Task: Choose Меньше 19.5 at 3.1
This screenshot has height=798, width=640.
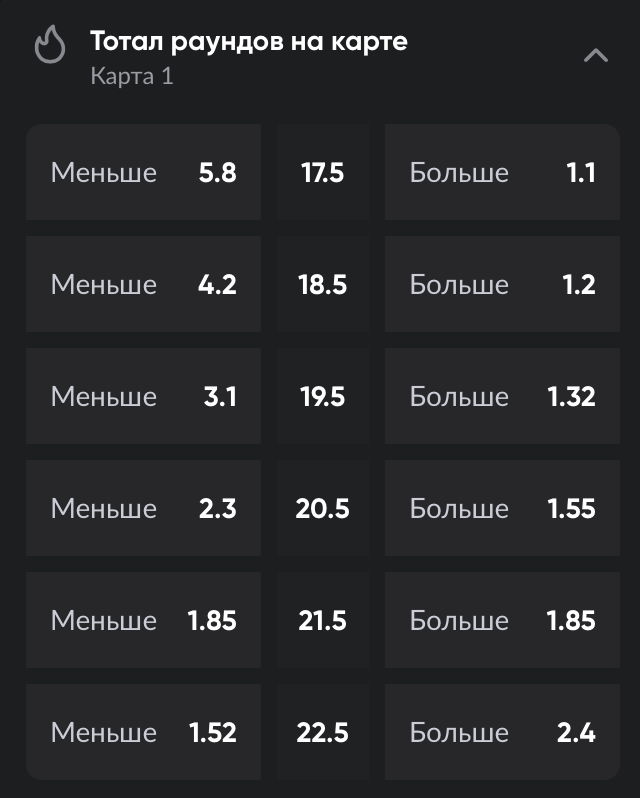Action: [x=143, y=397]
